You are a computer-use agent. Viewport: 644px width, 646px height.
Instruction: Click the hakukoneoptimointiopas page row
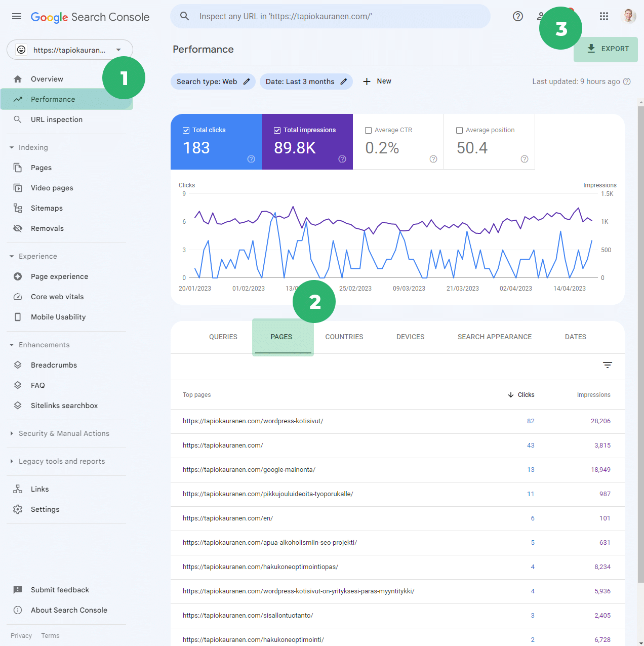point(397,567)
